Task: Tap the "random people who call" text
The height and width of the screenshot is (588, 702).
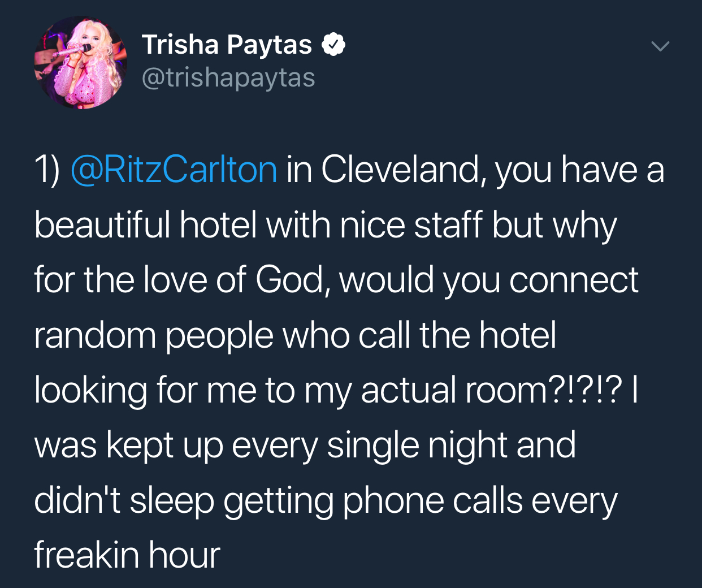Action: pos(222,335)
